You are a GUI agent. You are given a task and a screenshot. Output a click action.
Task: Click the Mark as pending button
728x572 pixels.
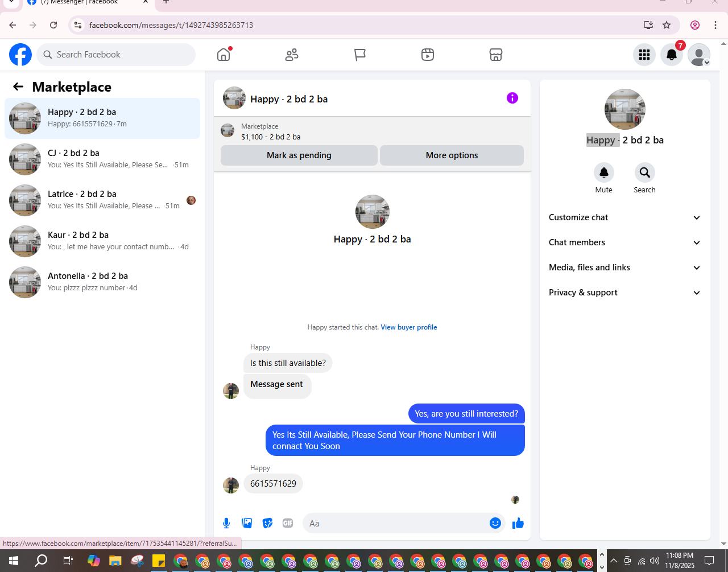point(299,155)
